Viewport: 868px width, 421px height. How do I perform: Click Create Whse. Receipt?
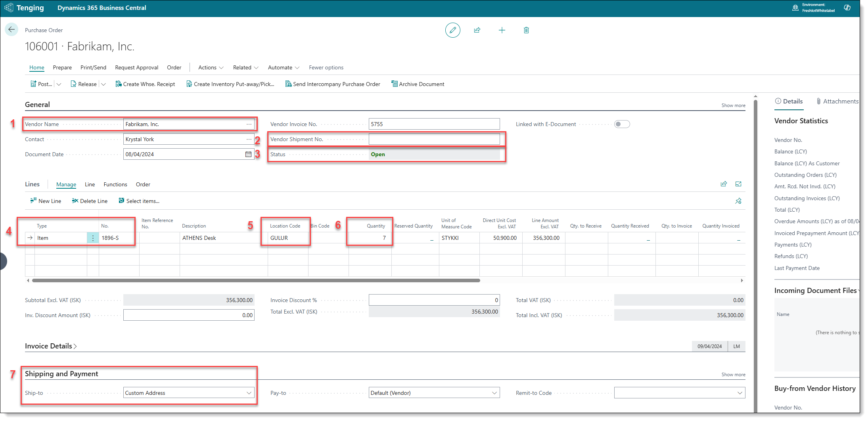pyautogui.click(x=145, y=84)
